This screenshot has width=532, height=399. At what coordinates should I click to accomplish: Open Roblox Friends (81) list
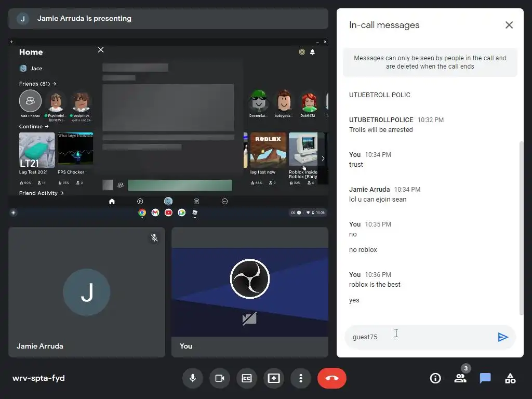(x=37, y=84)
